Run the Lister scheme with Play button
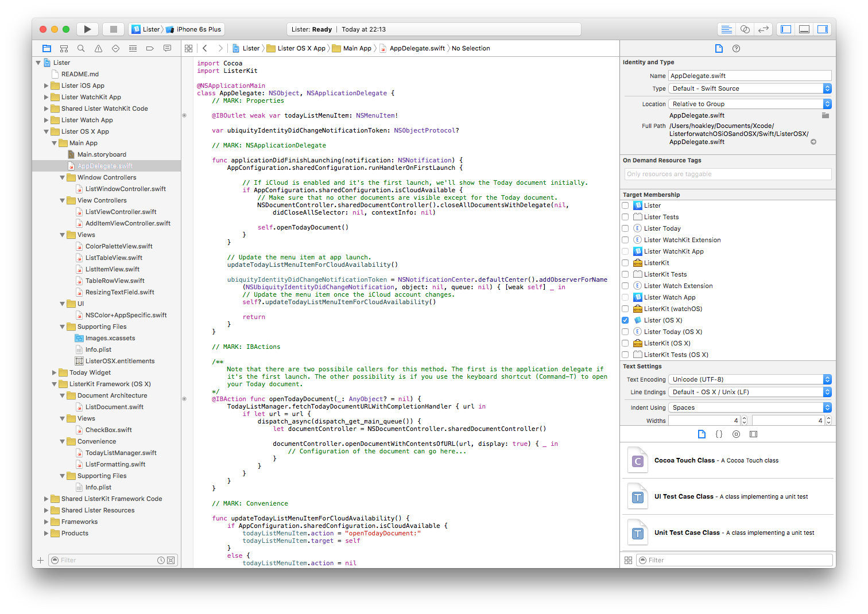868x614 pixels. pos(87,29)
